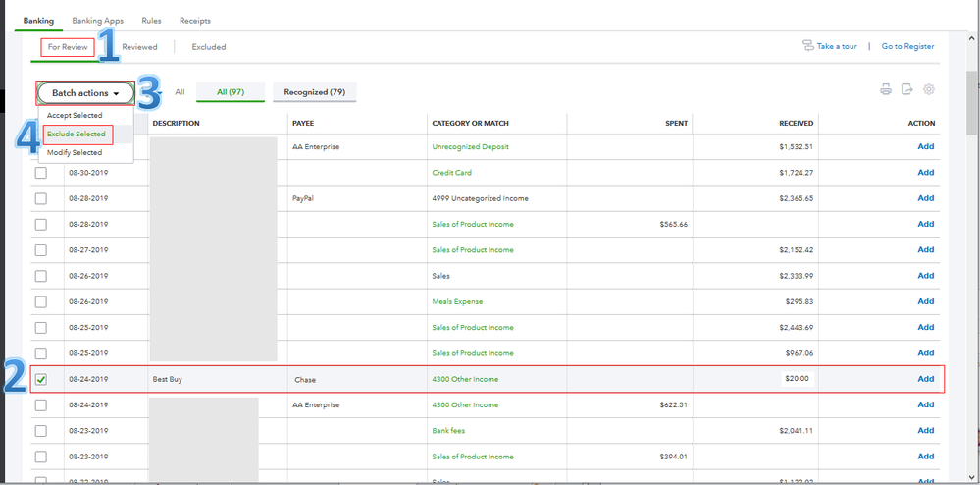The width and height of the screenshot is (980, 485).
Task: Select checkbox for the Bank fees row
Action: (40, 431)
